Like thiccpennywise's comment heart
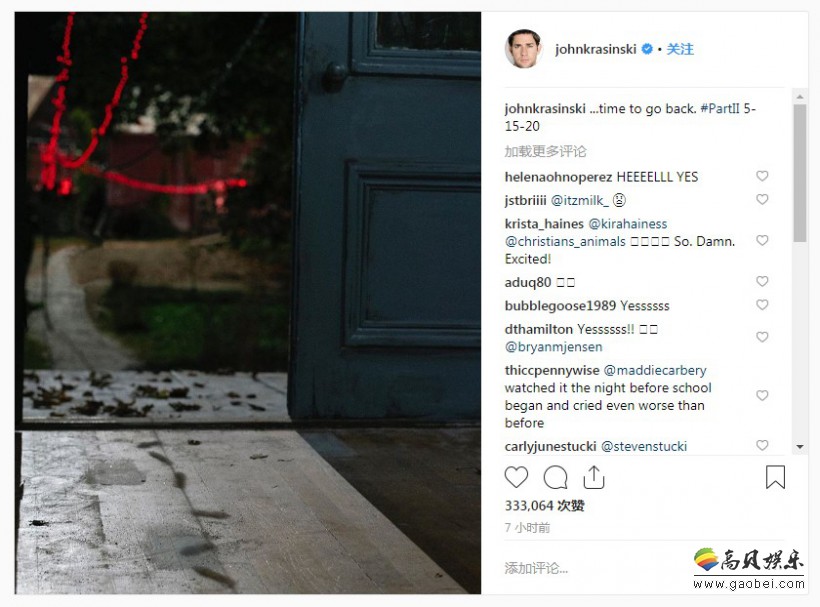This screenshot has width=820, height=607. pos(762,395)
